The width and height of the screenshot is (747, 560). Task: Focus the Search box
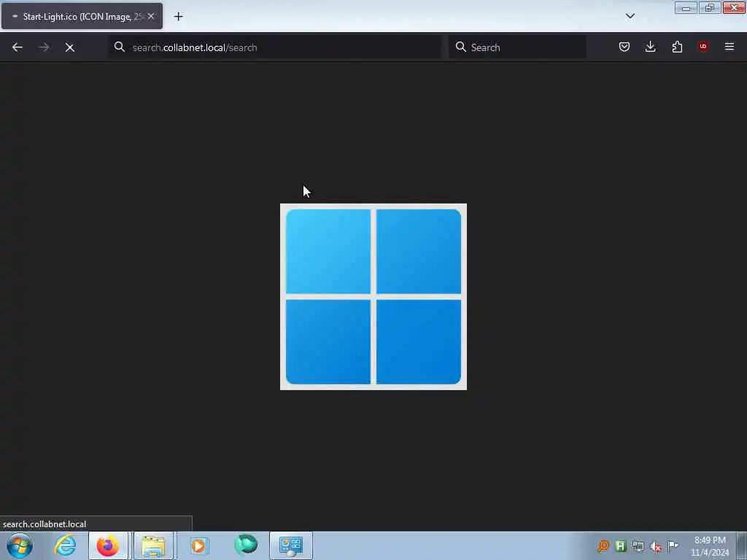[517, 47]
